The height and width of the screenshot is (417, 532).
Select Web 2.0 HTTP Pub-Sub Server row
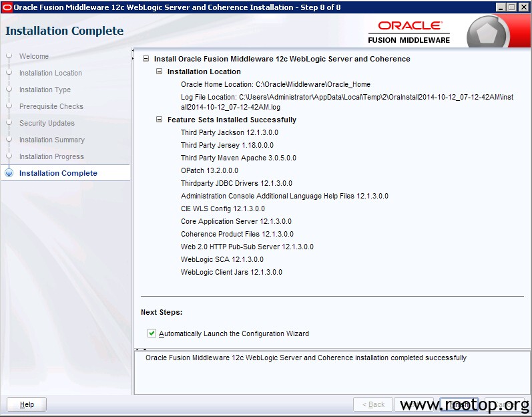tap(247, 247)
